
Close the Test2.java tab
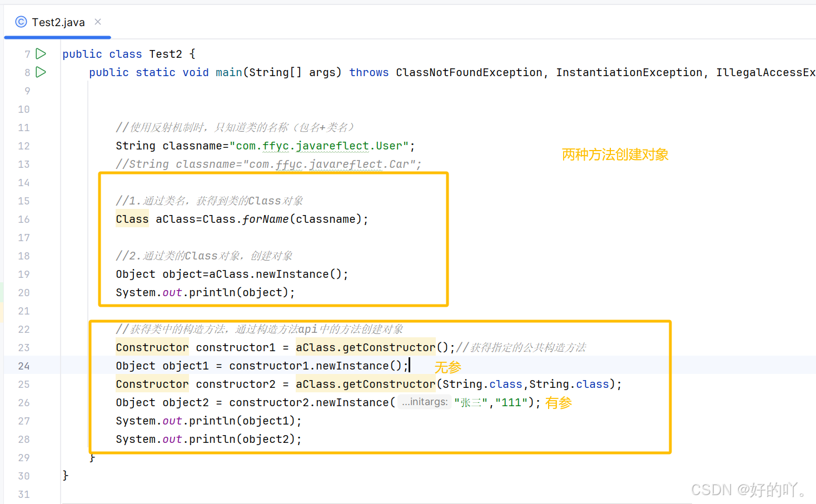[x=98, y=22]
